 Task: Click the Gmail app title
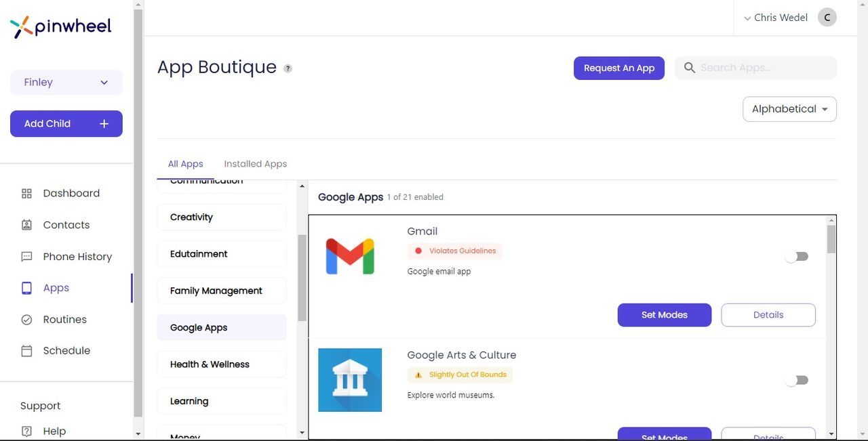coord(422,232)
